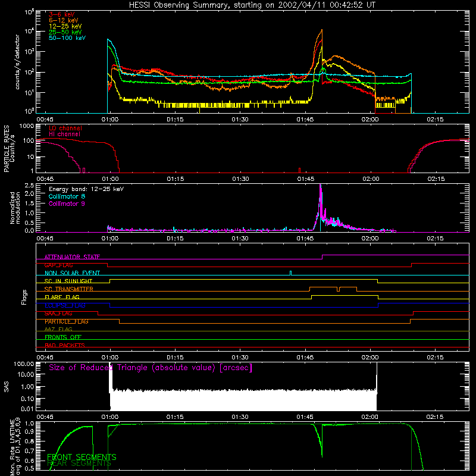Screen dimensions: 476x476
Task: Select the SAA_FLAG label
Action: tap(58, 314)
